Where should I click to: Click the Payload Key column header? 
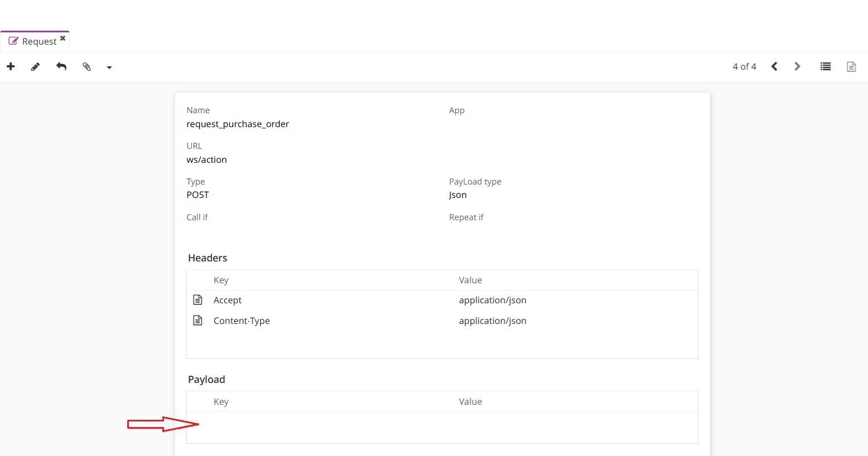tap(221, 401)
